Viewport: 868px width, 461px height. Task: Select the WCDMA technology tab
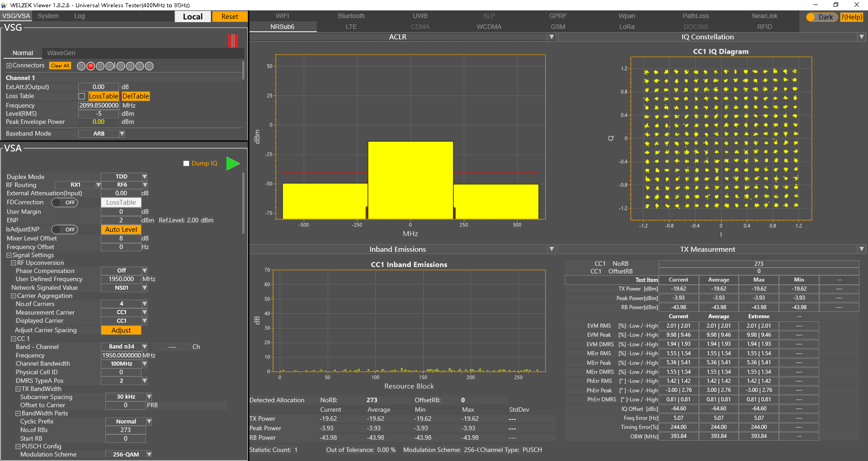[x=489, y=27]
